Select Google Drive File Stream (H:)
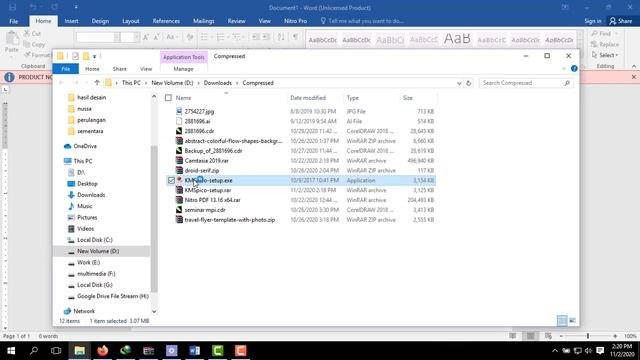Image resolution: width=640 pixels, height=360 pixels. point(113,296)
